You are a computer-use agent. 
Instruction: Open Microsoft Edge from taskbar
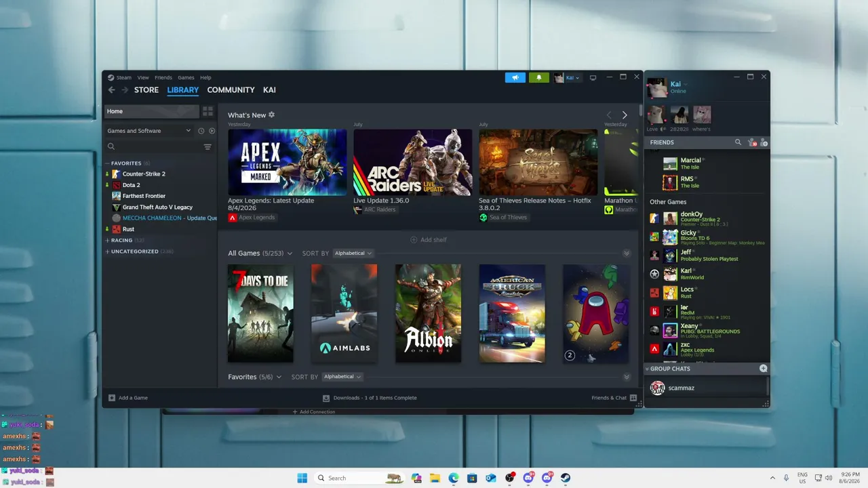453,478
